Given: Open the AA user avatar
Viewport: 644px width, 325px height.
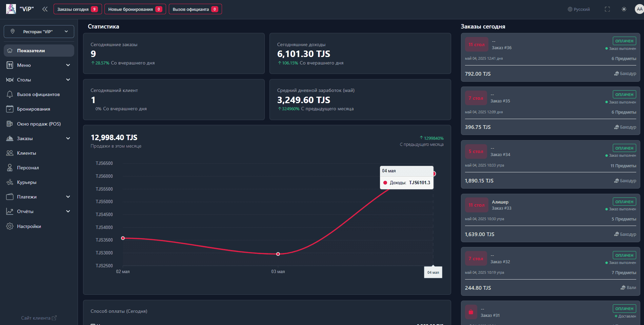Looking at the screenshot, I should pos(639,9).
